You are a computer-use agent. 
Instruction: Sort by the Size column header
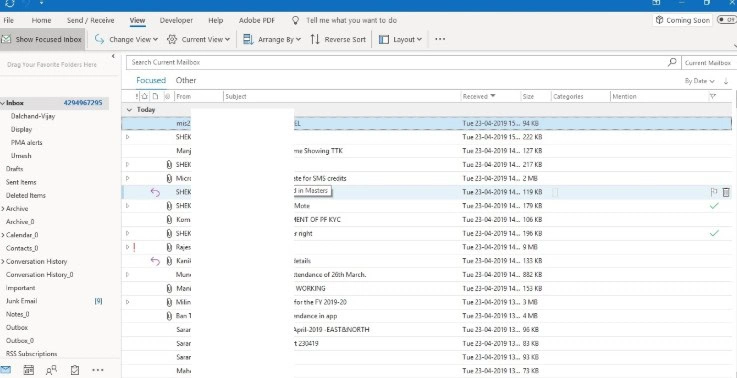point(535,96)
